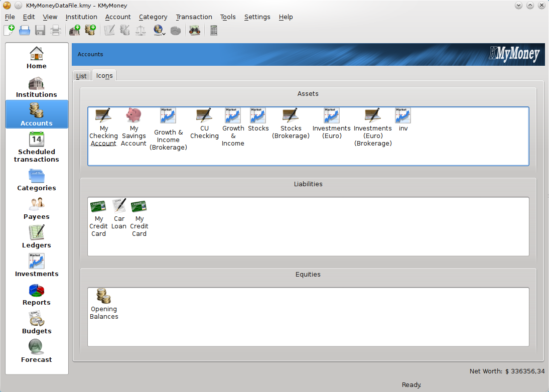
Task: Open the Forecast view in the sidebar
Action: point(37,352)
